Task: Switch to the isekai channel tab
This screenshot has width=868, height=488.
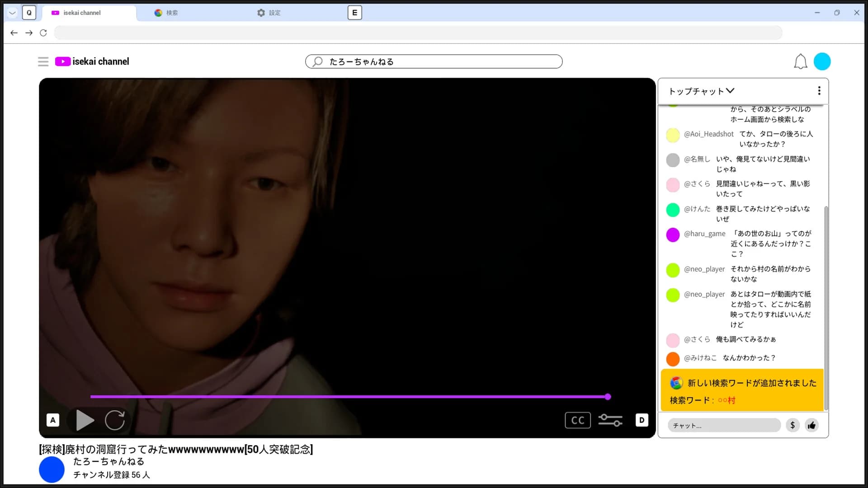Action: click(89, 13)
